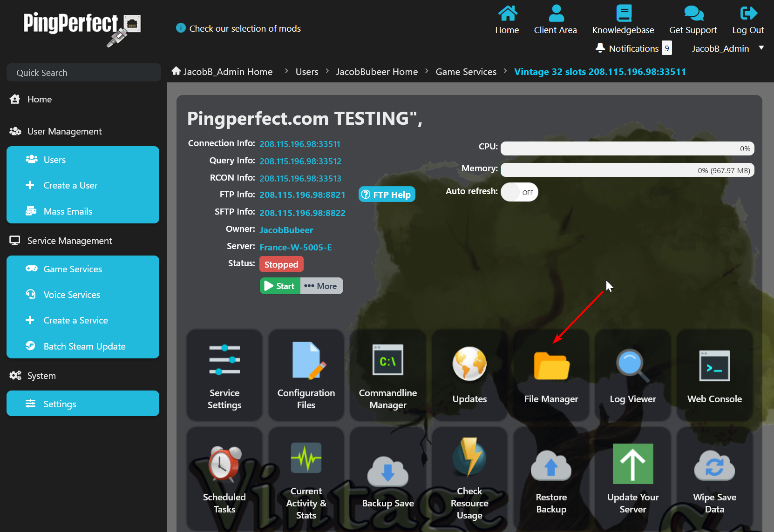The image size is (774, 532).
Task: Click Vintage 32 slots breadcrumb
Action: pos(600,72)
